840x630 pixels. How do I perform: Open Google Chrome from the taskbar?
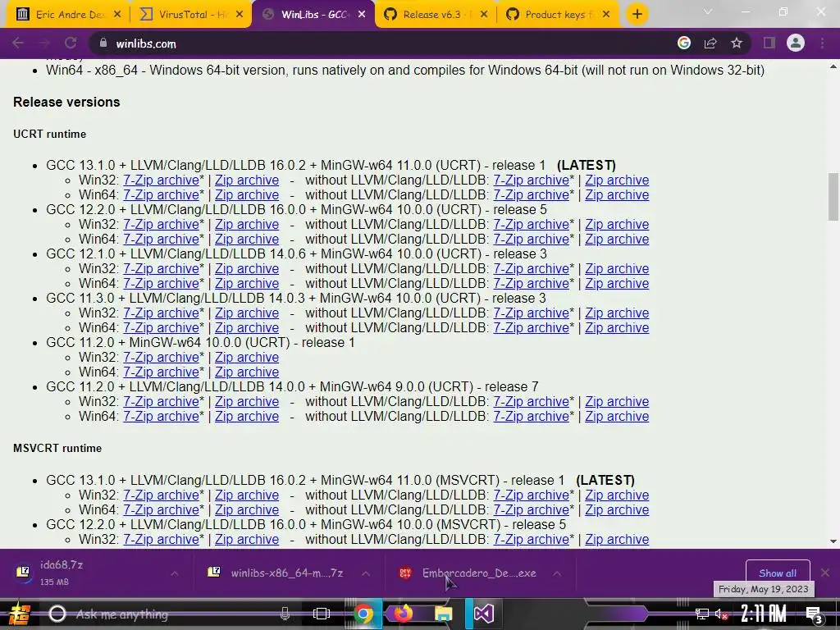tap(363, 614)
